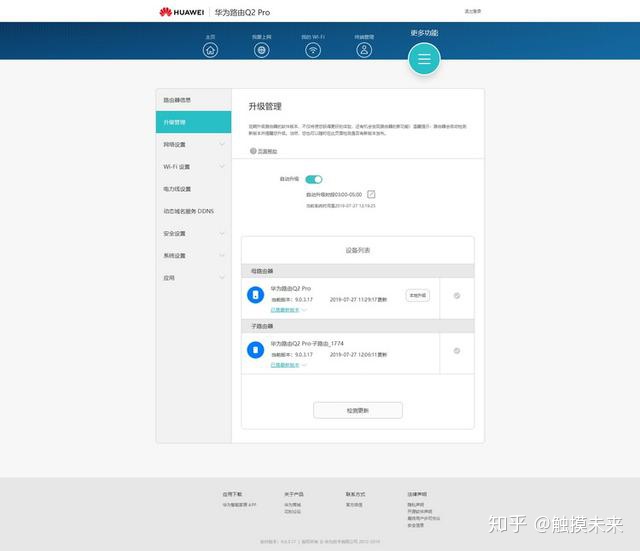Click the page help question icon
Image resolution: width=640 pixels, height=551 pixels.
[253, 151]
